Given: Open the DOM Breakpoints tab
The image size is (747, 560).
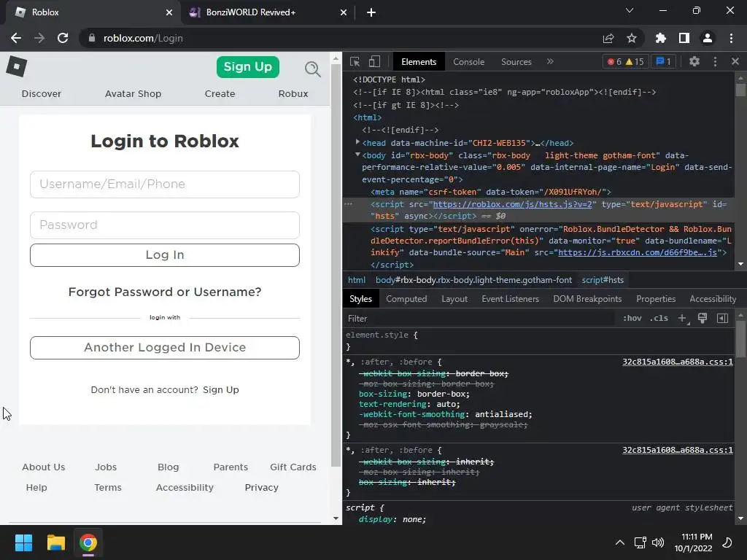Looking at the screenshot, I should (x=587, y=299).
